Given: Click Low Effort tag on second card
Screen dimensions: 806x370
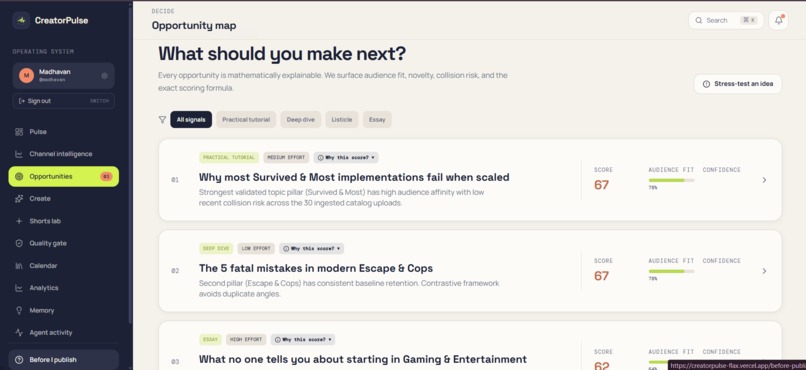Looking at the screenshot, I should click(256, 249).
